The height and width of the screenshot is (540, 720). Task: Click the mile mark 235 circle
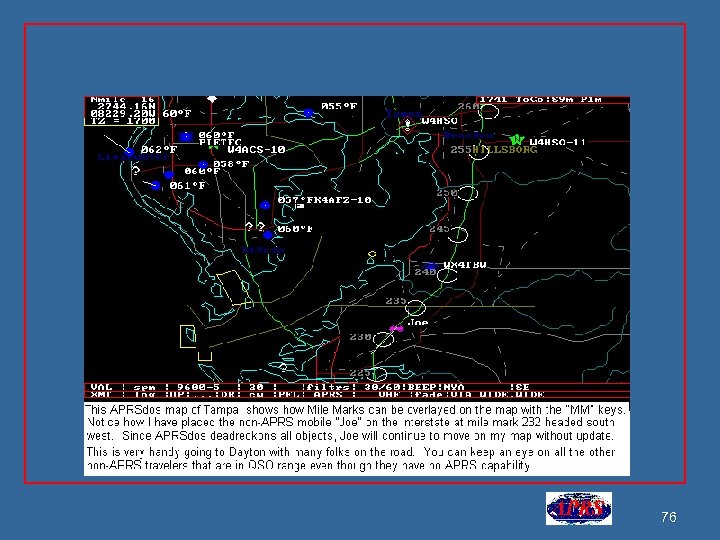415,307
